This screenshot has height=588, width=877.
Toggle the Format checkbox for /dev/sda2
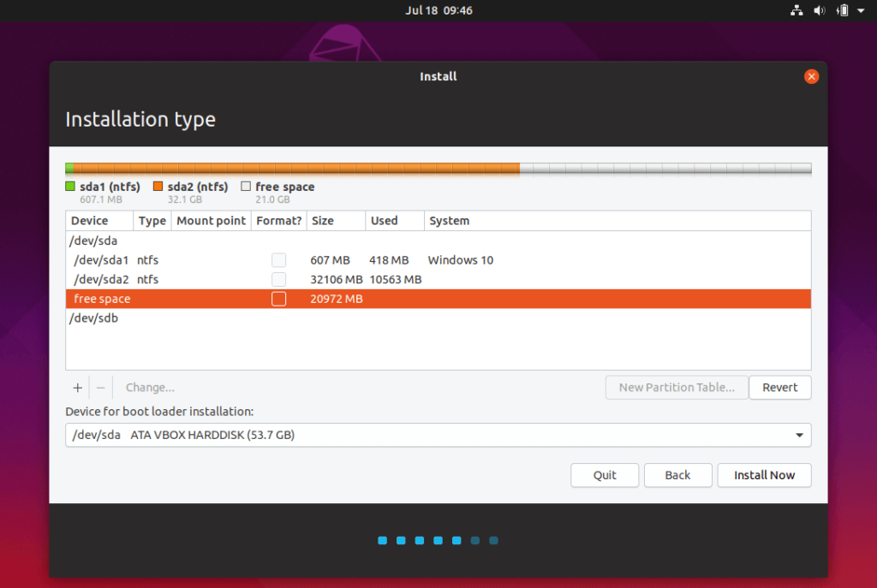[278, 279]
